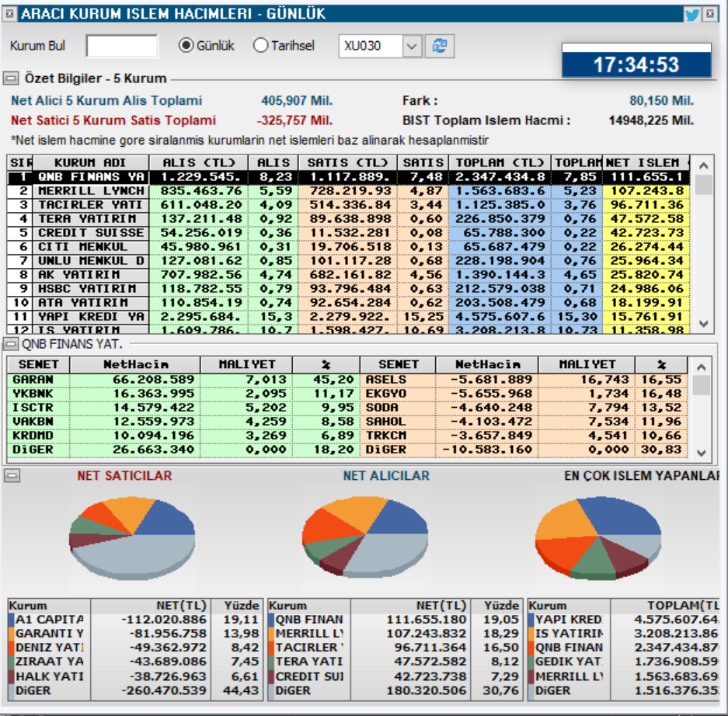
Task: Collapse the Özet Bilgiler section
Action: (11, 78)
